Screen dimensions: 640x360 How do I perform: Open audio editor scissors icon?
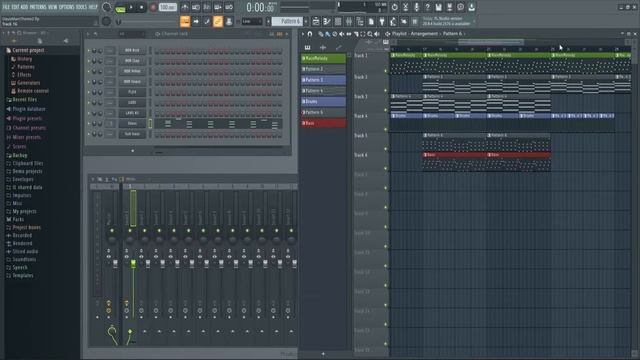click(405, 7)
